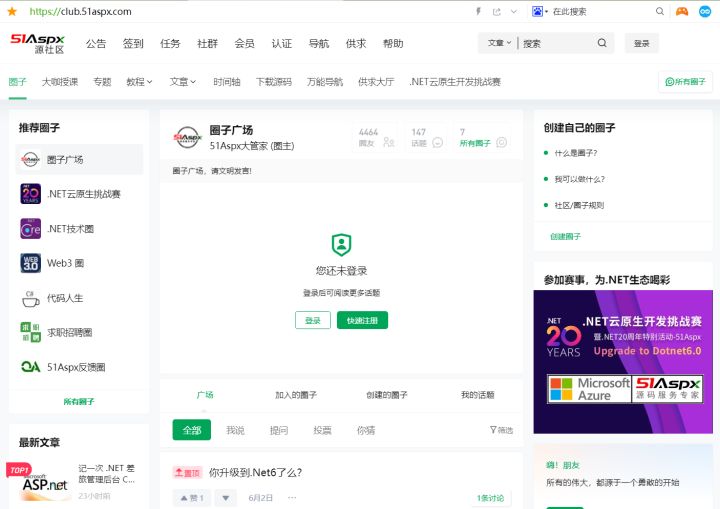This screenshot has height=509, width=720.
Task: Click the browser search magnifier icon
Action: (x=660, y=11)
